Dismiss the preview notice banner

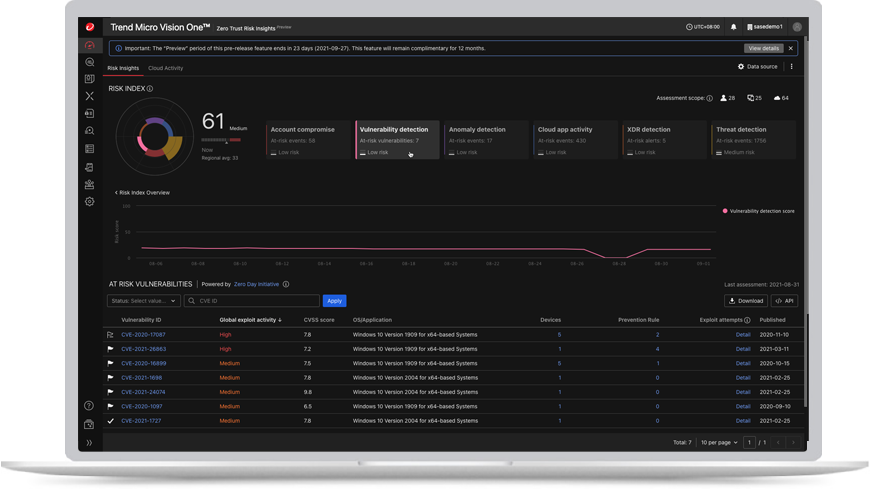[790, 48]
